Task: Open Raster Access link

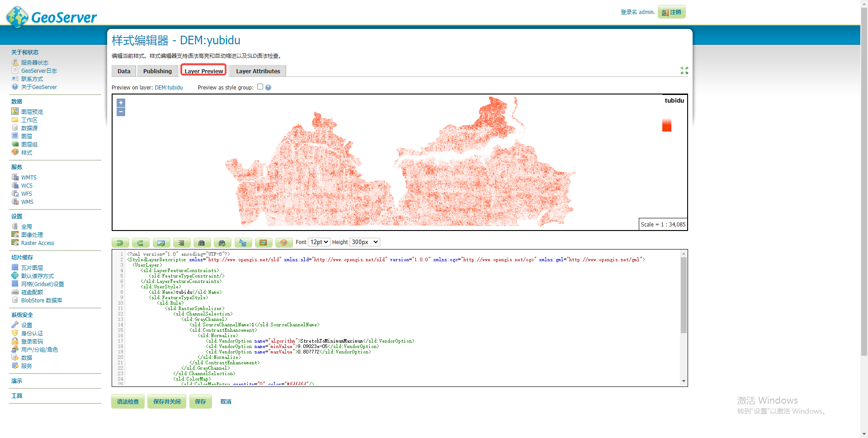Action: 38,243
